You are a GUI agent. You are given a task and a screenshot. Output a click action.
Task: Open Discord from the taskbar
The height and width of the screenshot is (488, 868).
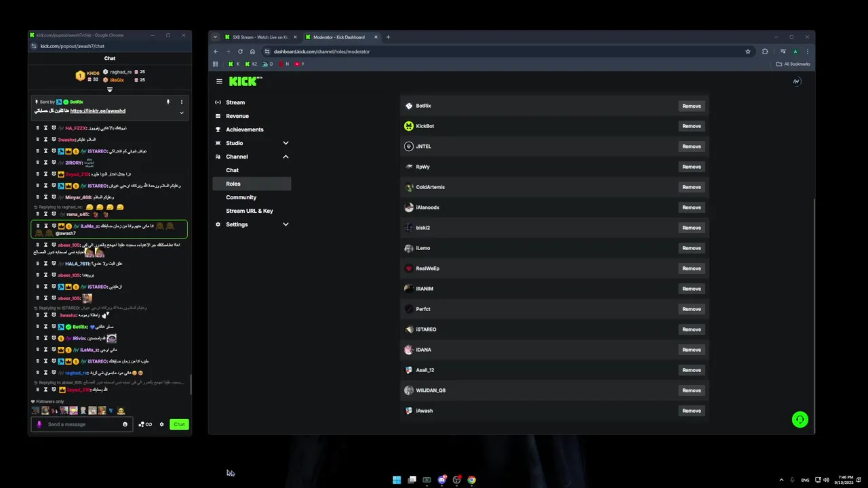(x=441, y=480)
